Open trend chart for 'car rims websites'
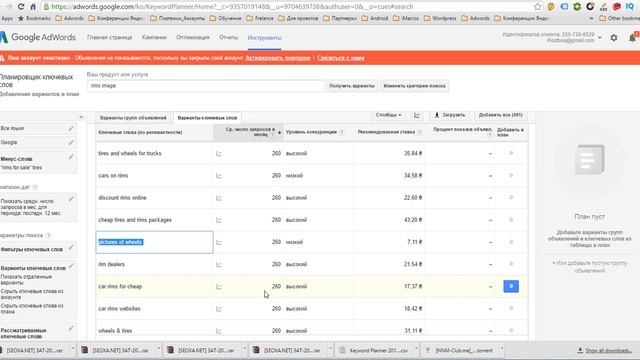 pos(219,309)
